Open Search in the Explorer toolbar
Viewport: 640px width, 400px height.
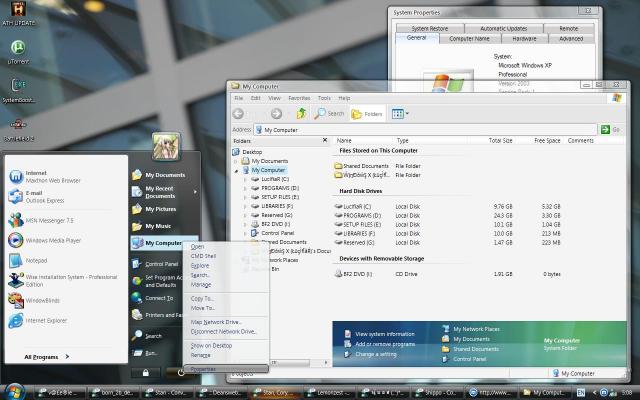[329, 114]
